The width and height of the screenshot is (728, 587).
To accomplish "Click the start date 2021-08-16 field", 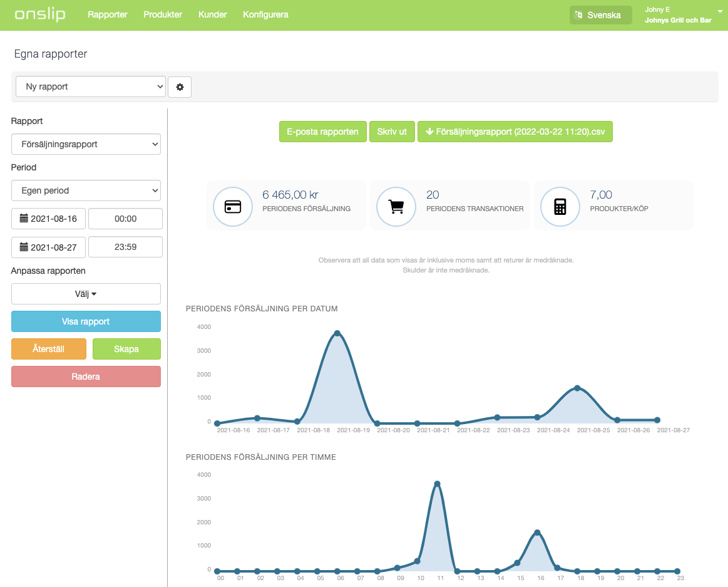I will [48, 219].
